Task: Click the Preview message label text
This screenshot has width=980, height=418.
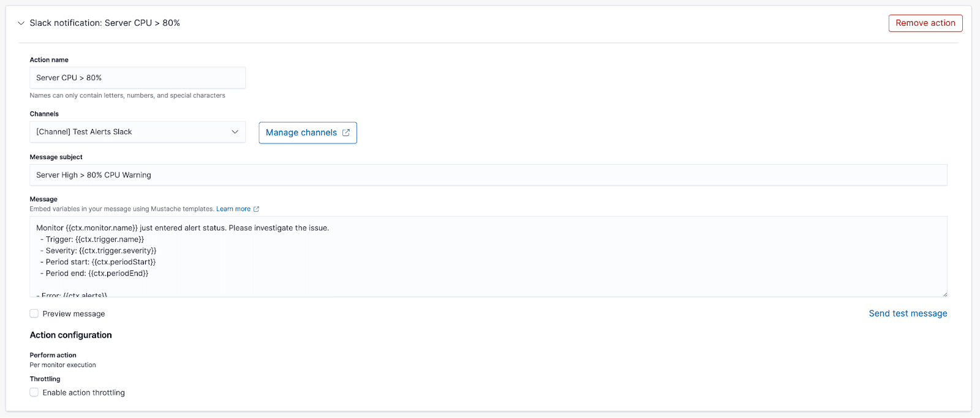Action: tap(73, 314)
